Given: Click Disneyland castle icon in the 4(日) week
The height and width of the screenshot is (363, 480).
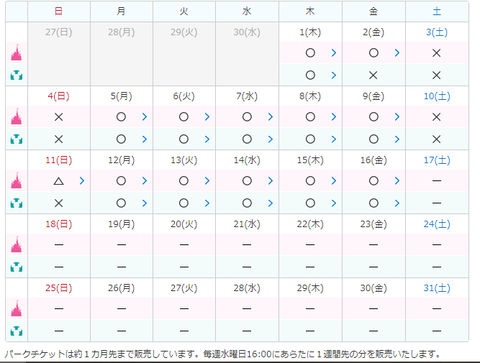Looking at the screenshot, I should pyautogui.click(x=16, y=117).
